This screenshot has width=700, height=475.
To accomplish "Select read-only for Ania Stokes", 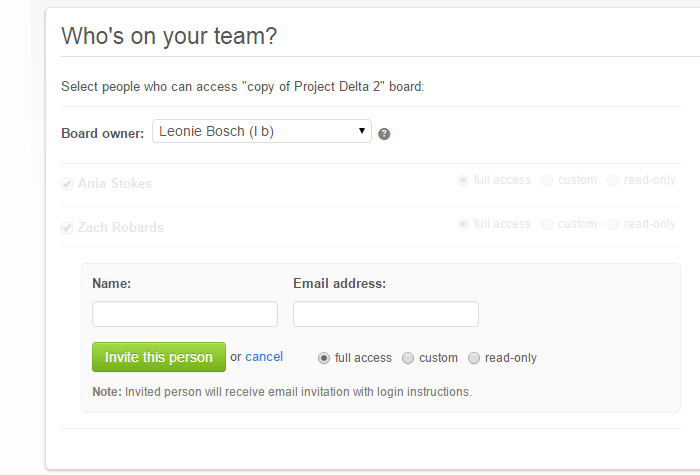I will tap(613, 180).
